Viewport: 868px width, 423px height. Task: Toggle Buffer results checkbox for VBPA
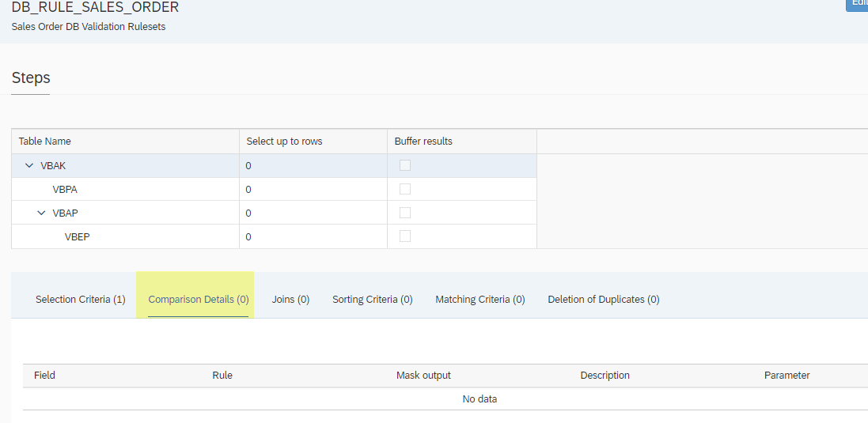tap(405, 189)
